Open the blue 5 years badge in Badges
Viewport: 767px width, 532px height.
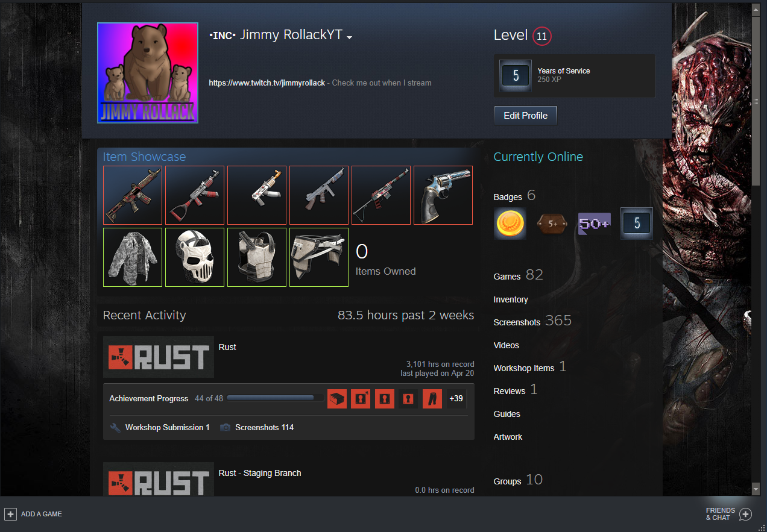point(636,224)
